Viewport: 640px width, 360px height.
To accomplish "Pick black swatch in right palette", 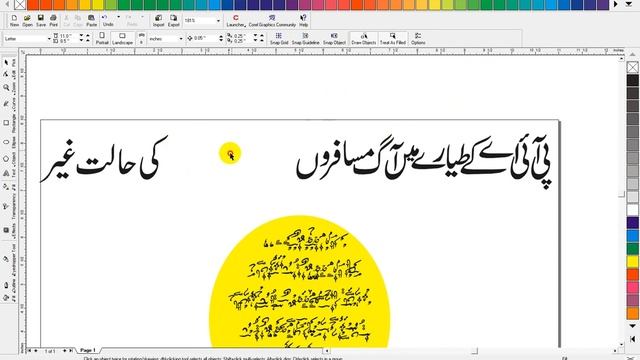I will point(633,80).
